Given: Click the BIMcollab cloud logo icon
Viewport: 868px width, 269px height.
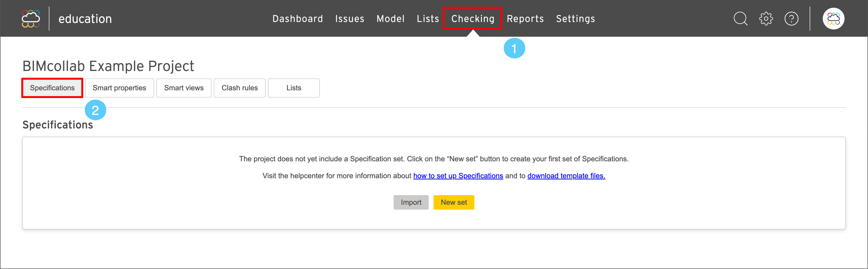Looking at the screenshot, I should [x=31, y=19].
